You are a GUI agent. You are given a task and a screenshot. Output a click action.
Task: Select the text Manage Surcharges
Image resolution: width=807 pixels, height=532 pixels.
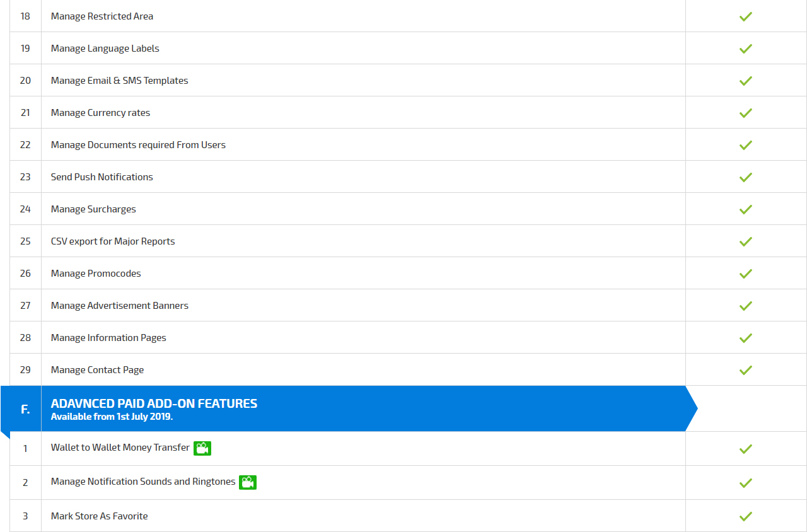coord(93,209)
